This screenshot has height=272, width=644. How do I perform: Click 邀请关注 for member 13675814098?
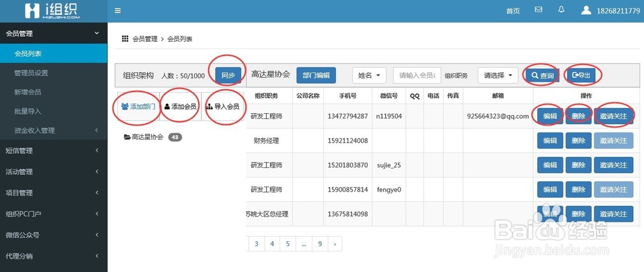(614, 213)
